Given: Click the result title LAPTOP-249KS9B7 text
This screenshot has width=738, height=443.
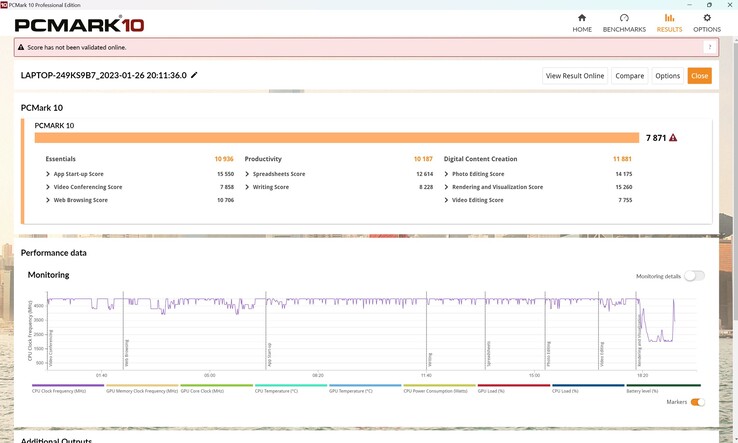Looking at the screenshot, I should [x=104, y=75].
